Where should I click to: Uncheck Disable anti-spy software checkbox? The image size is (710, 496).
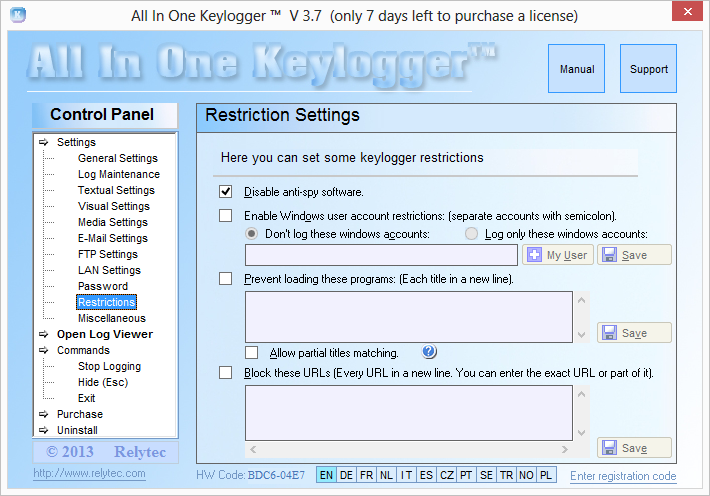[225, 191]
